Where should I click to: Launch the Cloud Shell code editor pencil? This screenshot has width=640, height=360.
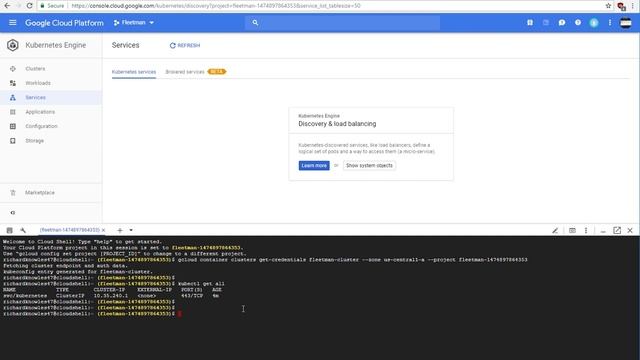555,231
